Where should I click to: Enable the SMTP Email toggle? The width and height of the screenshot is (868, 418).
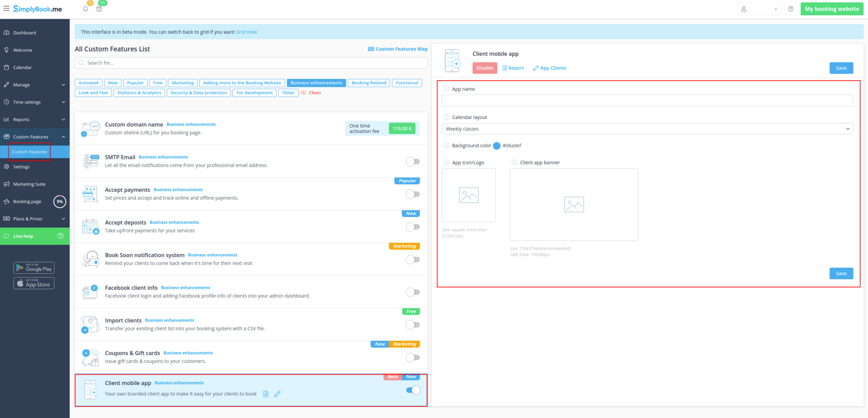click(x=412, y=162)
